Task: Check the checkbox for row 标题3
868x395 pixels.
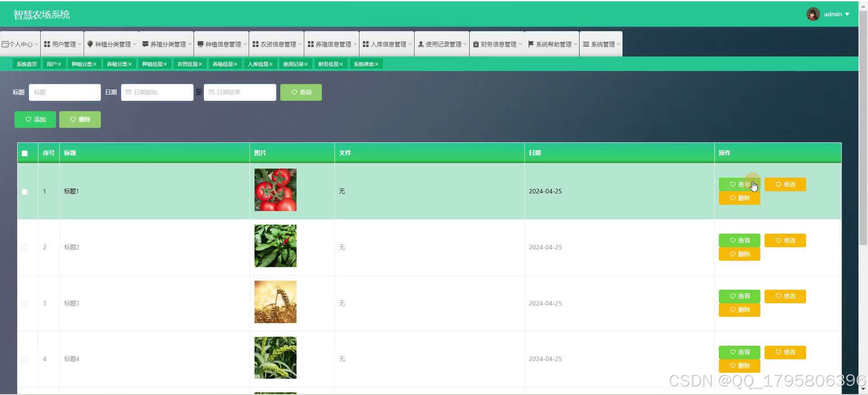Action: pos(25,304)
